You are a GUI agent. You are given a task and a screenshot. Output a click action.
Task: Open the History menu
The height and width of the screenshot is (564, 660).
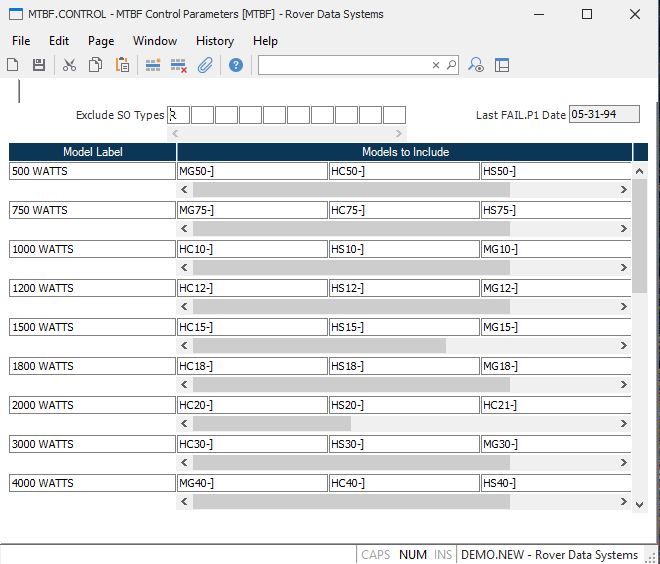[x=214, y=41]
